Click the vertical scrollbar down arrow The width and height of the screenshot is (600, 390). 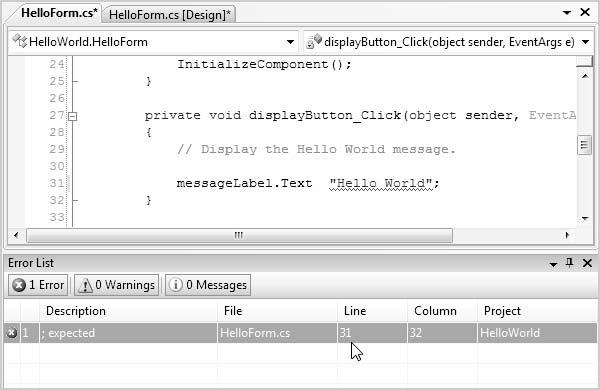[585, 219]
